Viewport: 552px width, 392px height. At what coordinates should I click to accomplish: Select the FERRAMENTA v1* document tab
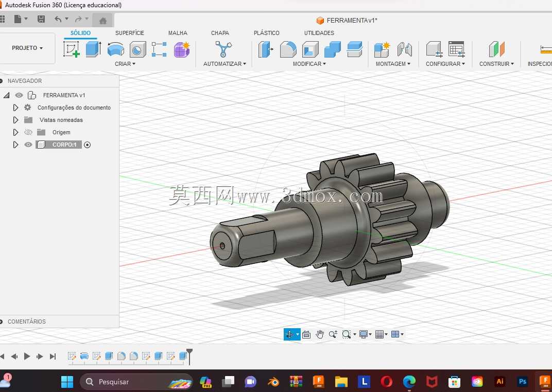pyautogui.click(x=347, y=21)
